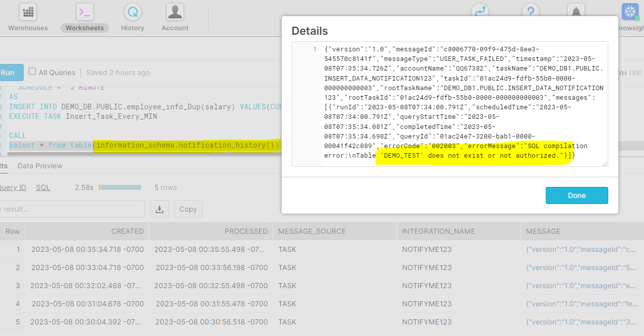The height and width of the screenshot is (336, 644).
Task: Enable the All Queries checkbox
Action: [32, 72]
